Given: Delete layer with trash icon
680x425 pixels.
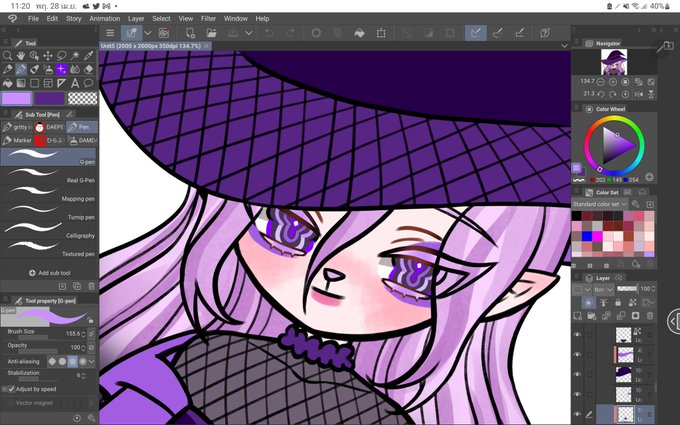Looking at the screenshot, I should click(x=650, y=316).
